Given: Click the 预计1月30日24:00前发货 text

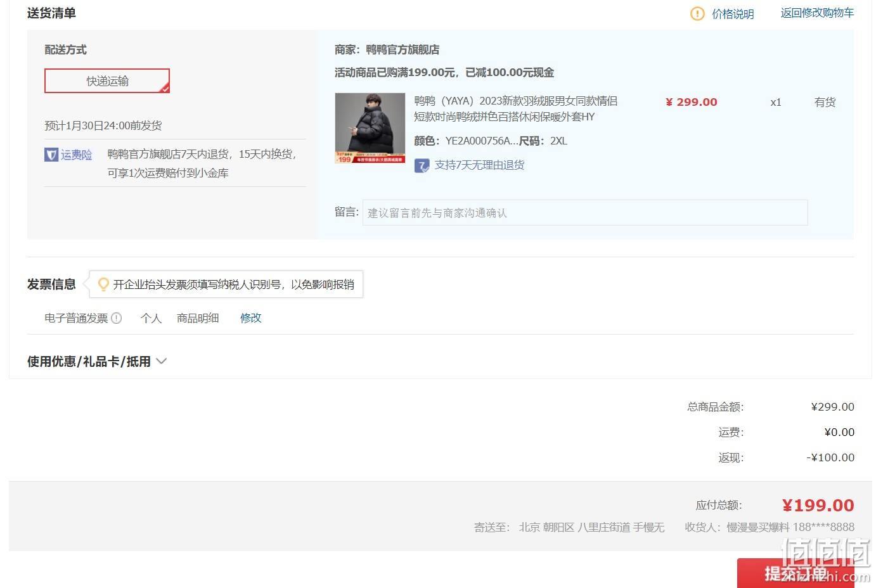Looking at the screenshot, I should point(103,125).
